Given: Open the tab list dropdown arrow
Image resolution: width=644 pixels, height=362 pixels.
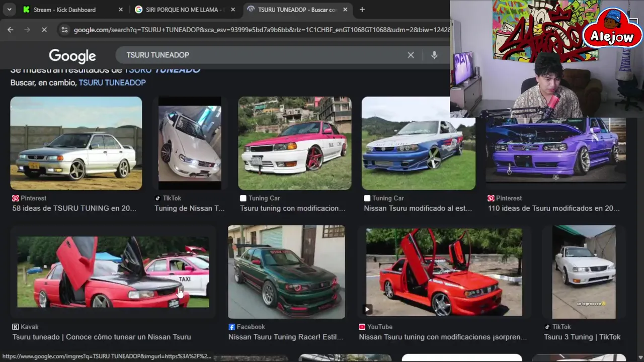Looking at the screenshot, I should tap(9, 10).
